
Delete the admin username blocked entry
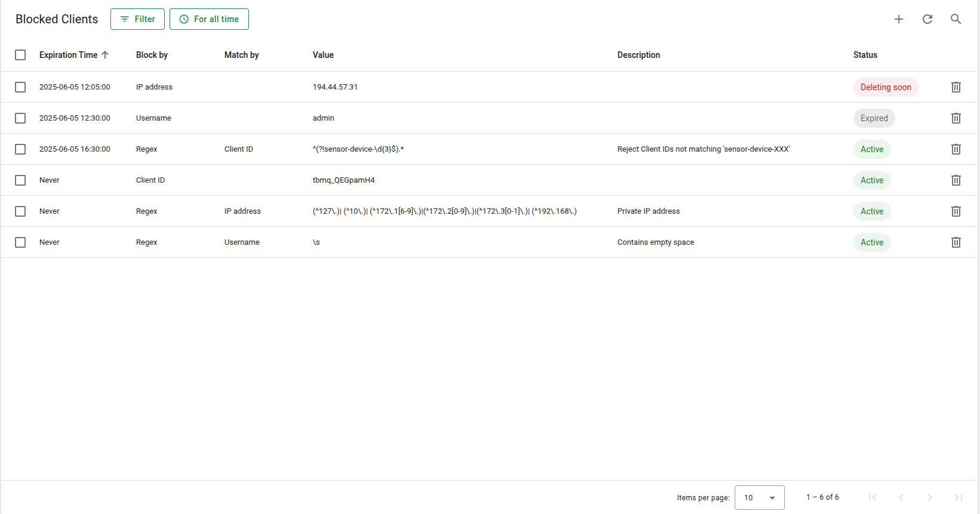point(956,118)
